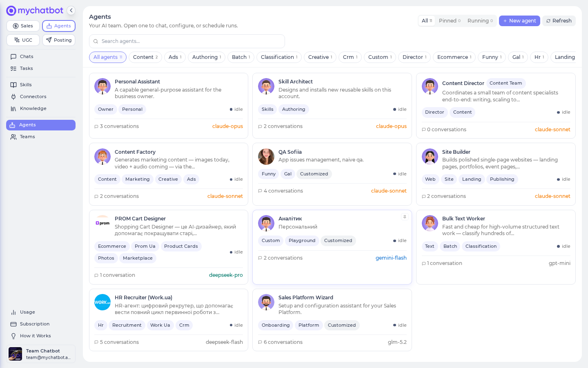Screen dimensions: 588x368
Task: Click the mychatbot logo icon
Action: tap(11, 11)
